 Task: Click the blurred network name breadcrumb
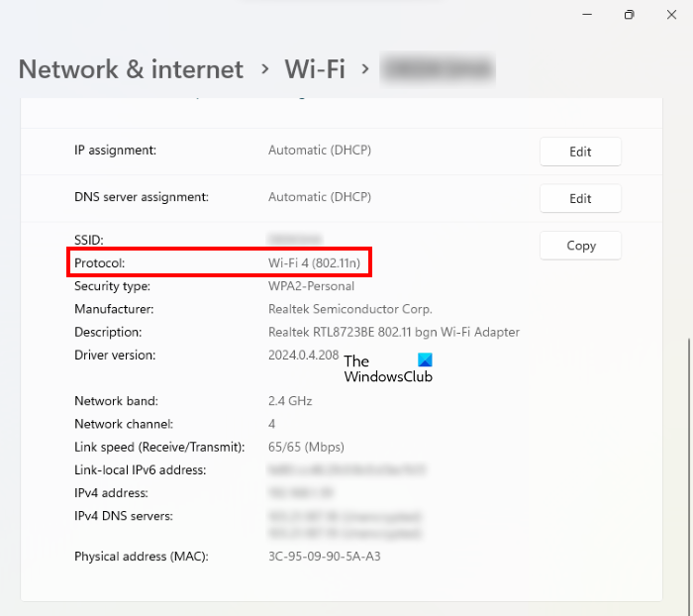coord(439,69)
